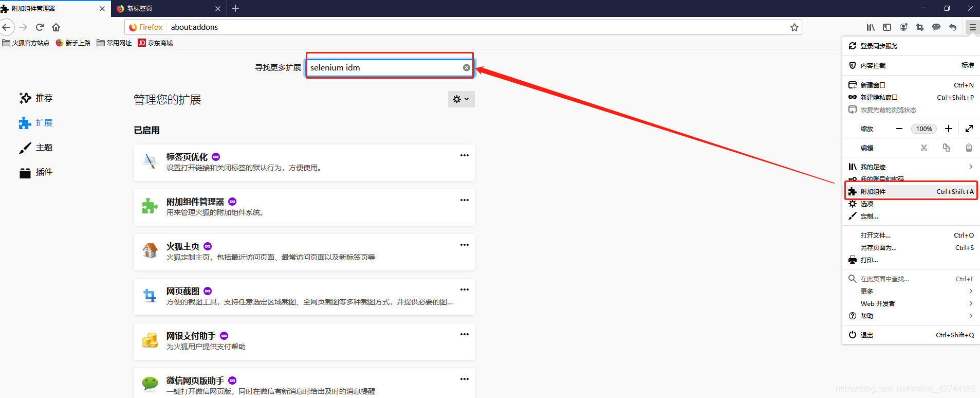Expand the 帮助 submenu
This screenshot has width=980, height=398.
(x=911, y=316)
